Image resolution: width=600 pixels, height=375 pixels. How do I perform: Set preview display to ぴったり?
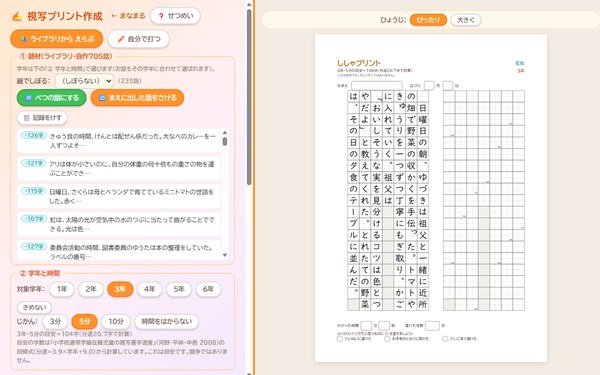click(x=428, y=20)
